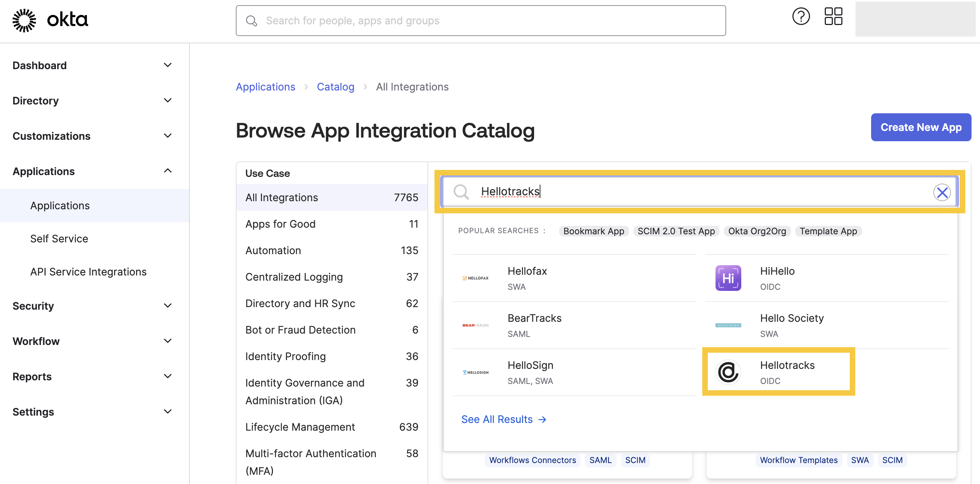Expand the Security menu chevron

[167, 306]
